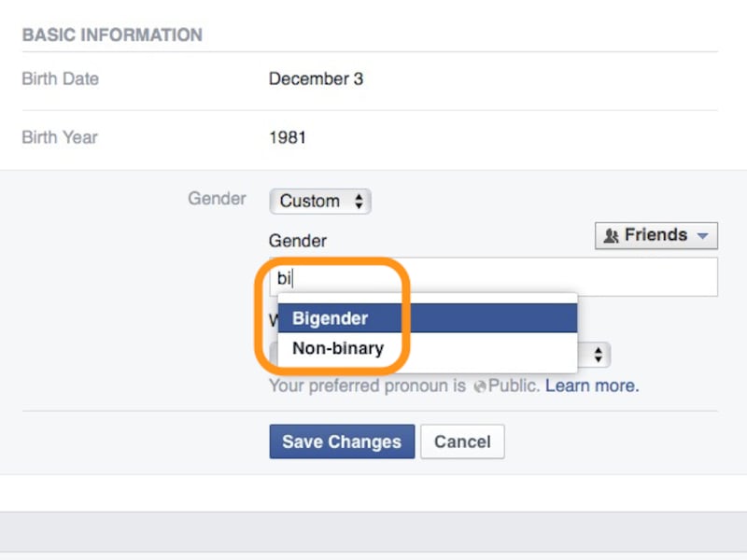Viewport: 747px width, 560px height.
Task: Click the Birth Year value 1981
Action: [x=288, y=137]
